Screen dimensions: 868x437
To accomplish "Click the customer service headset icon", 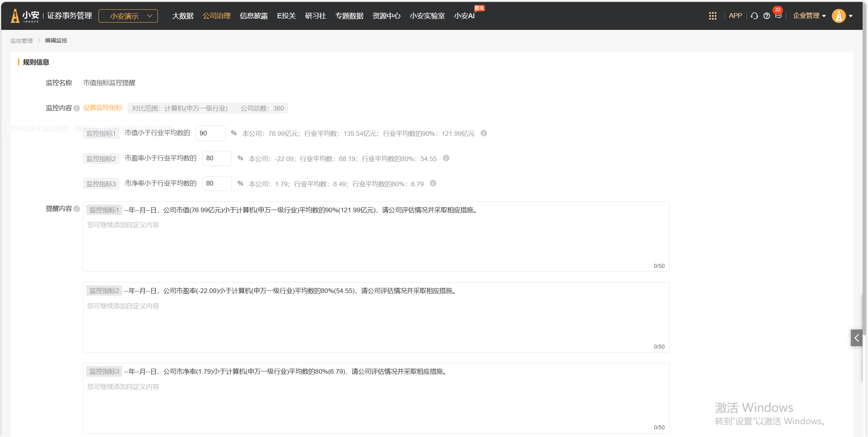I will click(x=754, y=16).
